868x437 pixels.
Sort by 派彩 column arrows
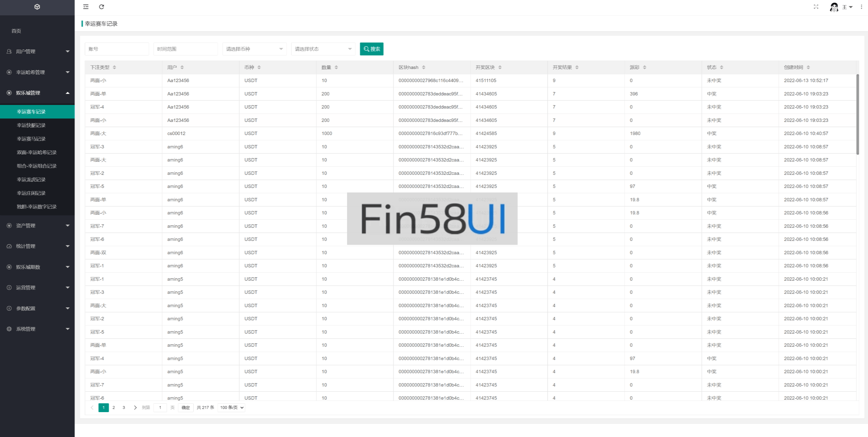pos(645,67)
